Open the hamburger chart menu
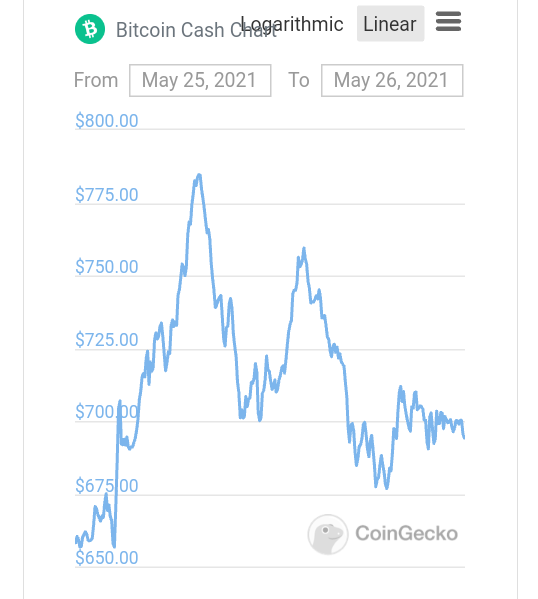538x599 pixels. [x=448, y=21]
